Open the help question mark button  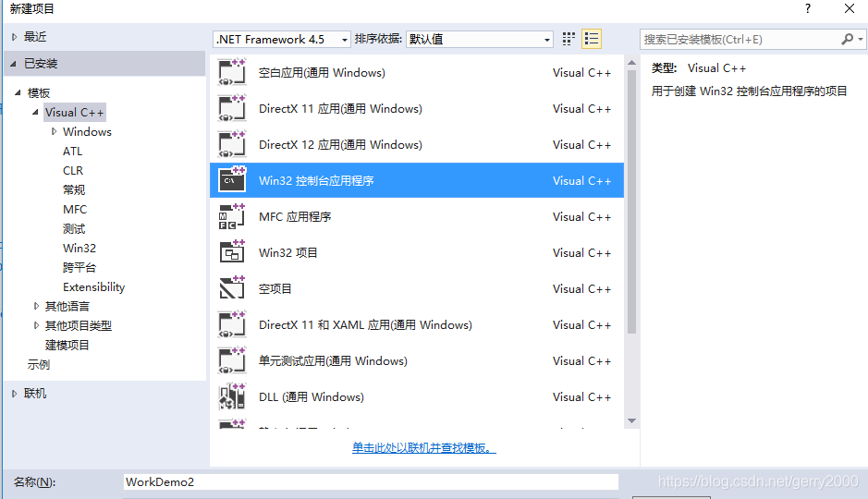808,8
